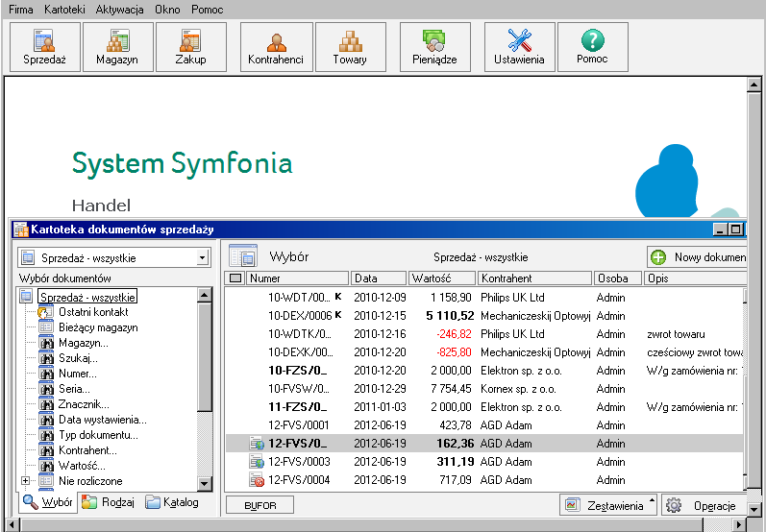
Task: Click the Pomoc toolbar button
Action: tap(593, 47)
